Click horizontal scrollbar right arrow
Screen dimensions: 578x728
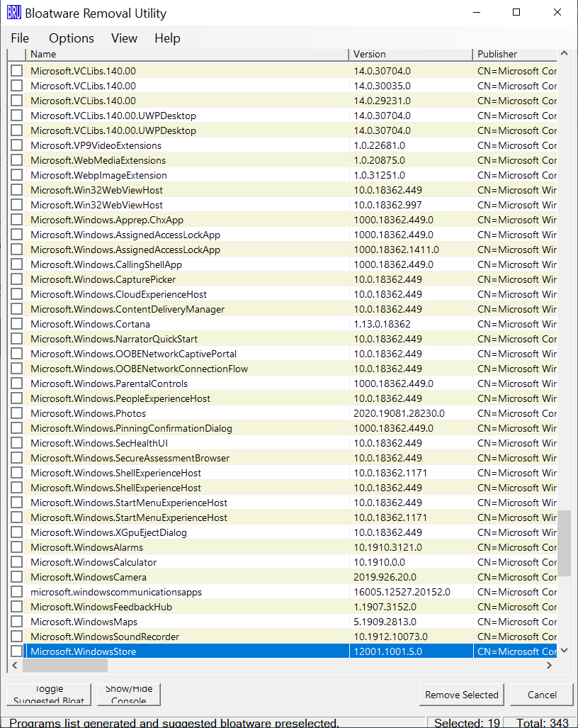(549, 666)
